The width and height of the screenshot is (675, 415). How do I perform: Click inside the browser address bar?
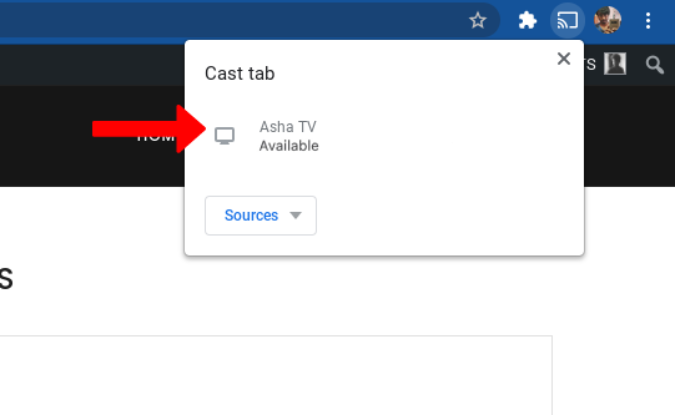[x=232, y=20]
